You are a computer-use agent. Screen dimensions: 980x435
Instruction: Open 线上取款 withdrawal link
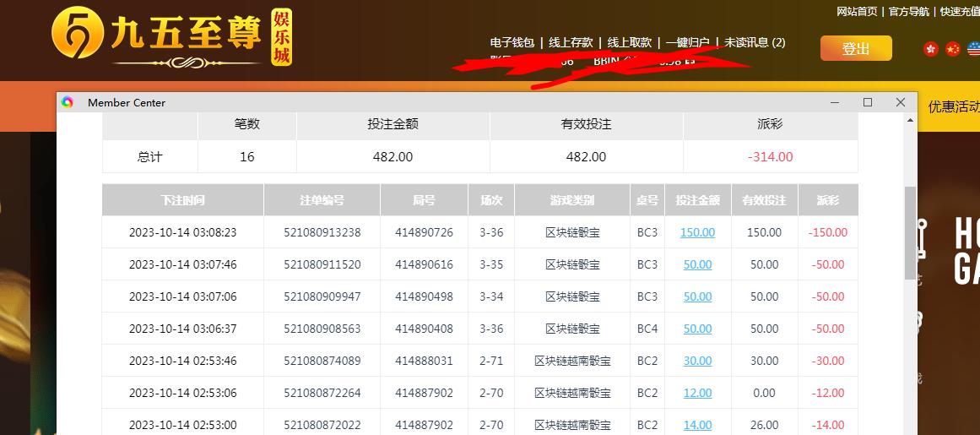point(630,42)
